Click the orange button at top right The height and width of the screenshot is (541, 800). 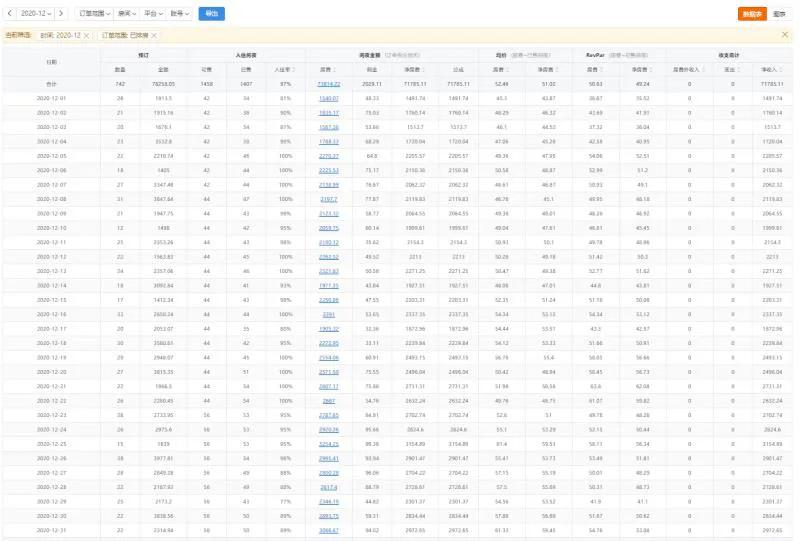[752, 14]
